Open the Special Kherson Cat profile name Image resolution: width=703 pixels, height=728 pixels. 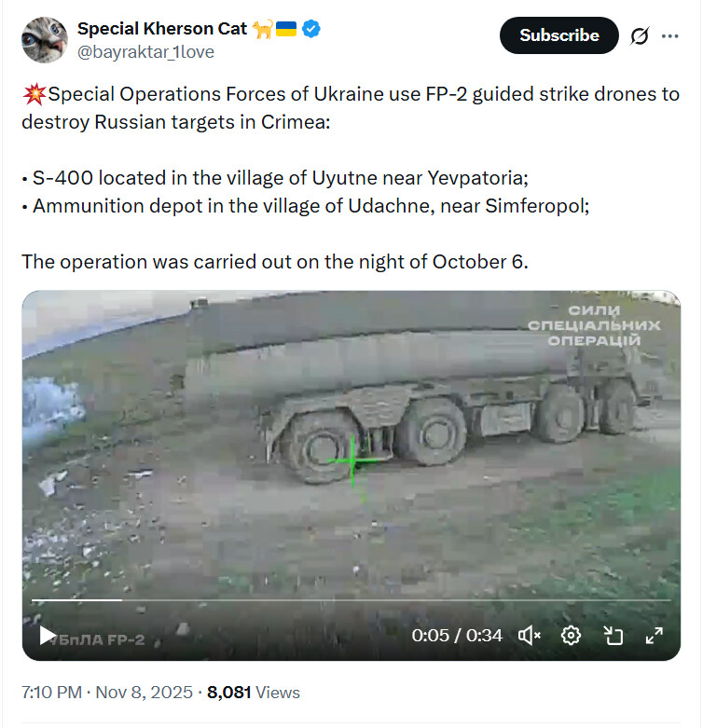(162, 29)
